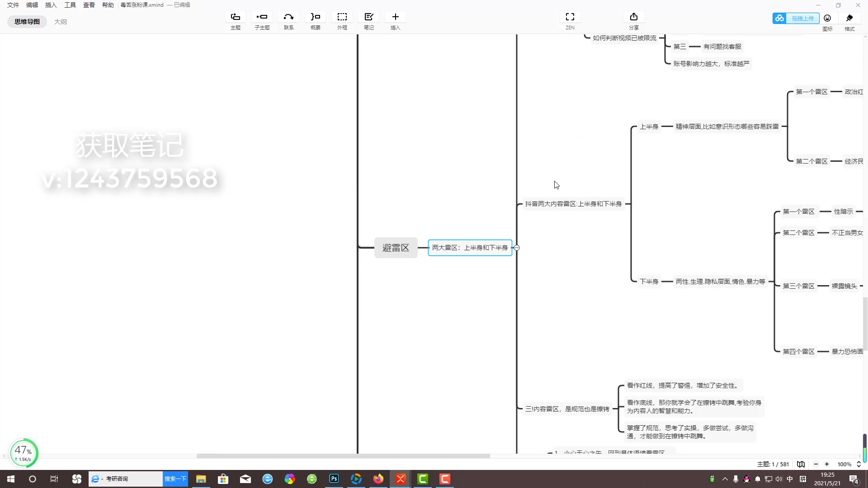
Task: Switch to 大纲 outline view
Action: point(61,22)
